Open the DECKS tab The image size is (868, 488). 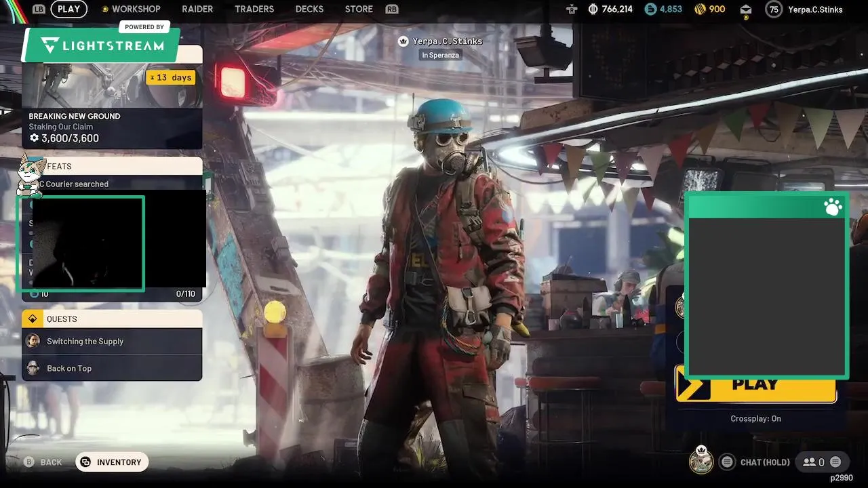(309, 9)
